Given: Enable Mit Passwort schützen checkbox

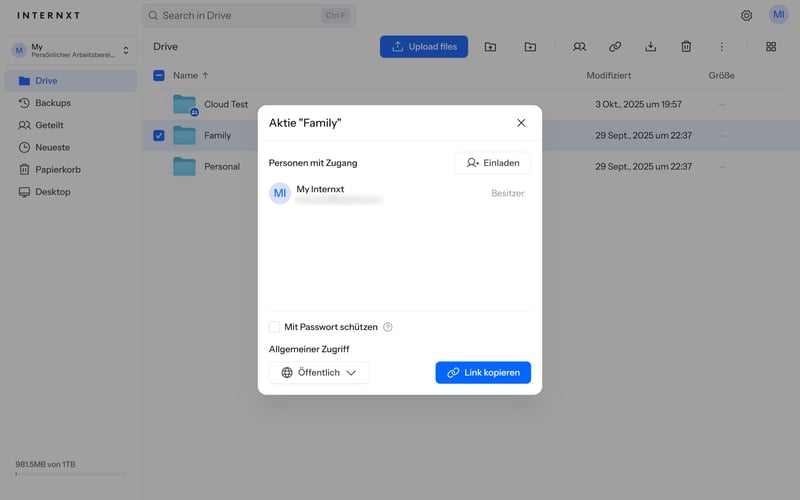Looking at the screenshot, I should pyautogui.click(x=274, y=327).
